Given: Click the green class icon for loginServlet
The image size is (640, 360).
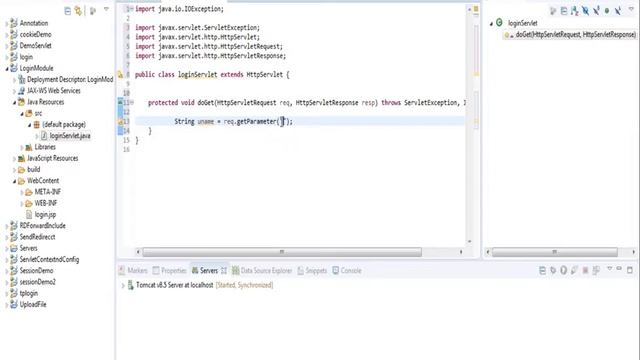Looking at the screenshot, I should point(499,23).
